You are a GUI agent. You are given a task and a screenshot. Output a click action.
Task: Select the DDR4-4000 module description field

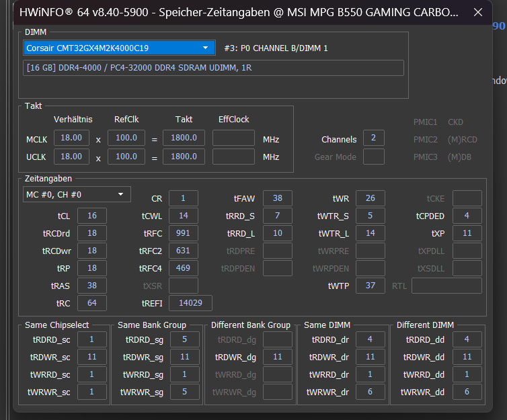click(213, 68)
